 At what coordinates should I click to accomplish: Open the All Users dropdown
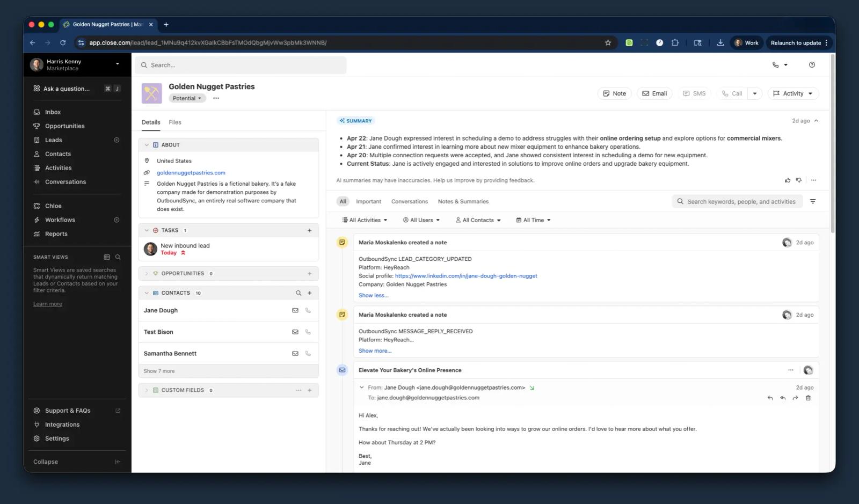pos(421,220)
